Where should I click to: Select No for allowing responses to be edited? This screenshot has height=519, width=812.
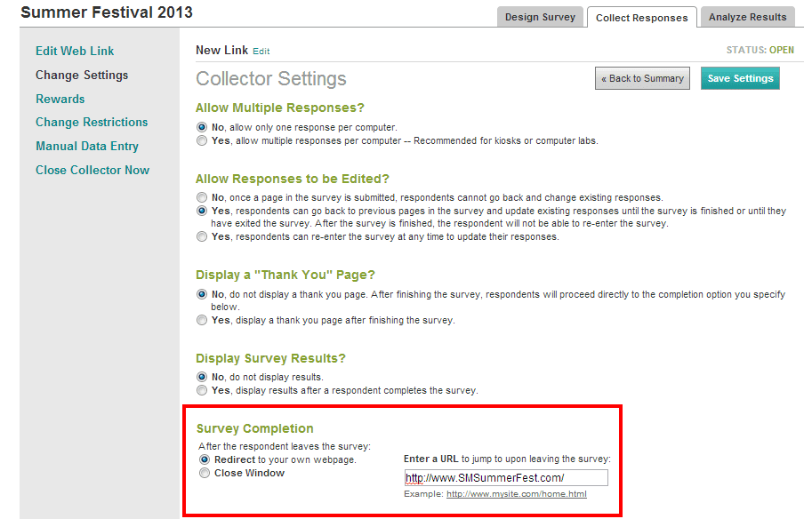[203, 197]
